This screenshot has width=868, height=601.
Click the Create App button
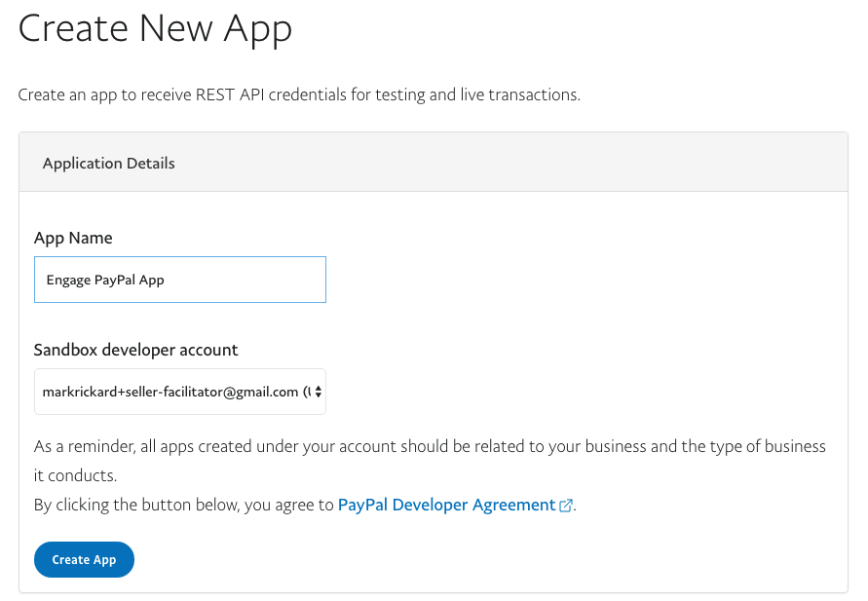(x=84, y=559)
